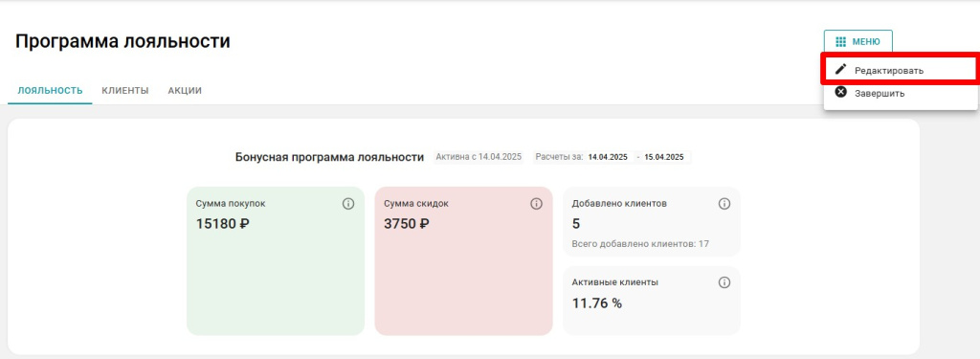Click info icon on Сумма скидок card
The width and height of the screenshot is (980, 359).
click(x=536, y=204)
